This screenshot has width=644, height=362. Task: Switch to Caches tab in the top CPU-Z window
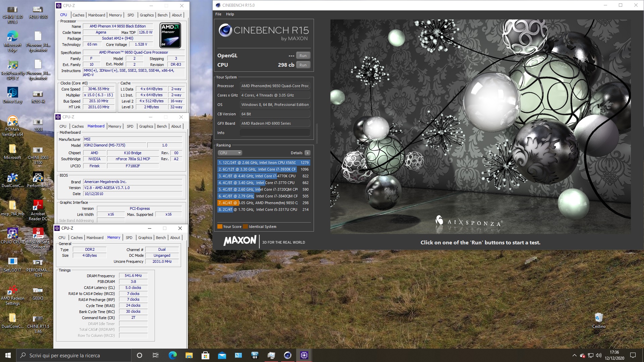(x=78, y=15)
